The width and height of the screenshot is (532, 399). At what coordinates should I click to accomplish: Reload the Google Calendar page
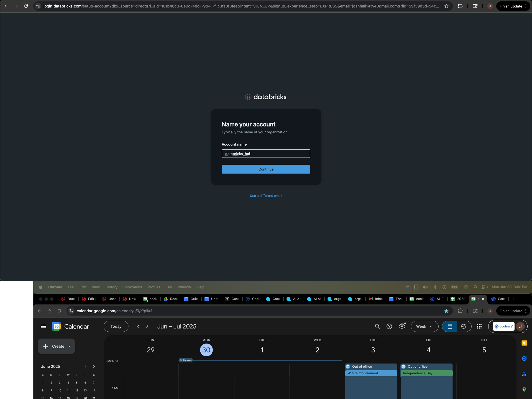point(59,311)
